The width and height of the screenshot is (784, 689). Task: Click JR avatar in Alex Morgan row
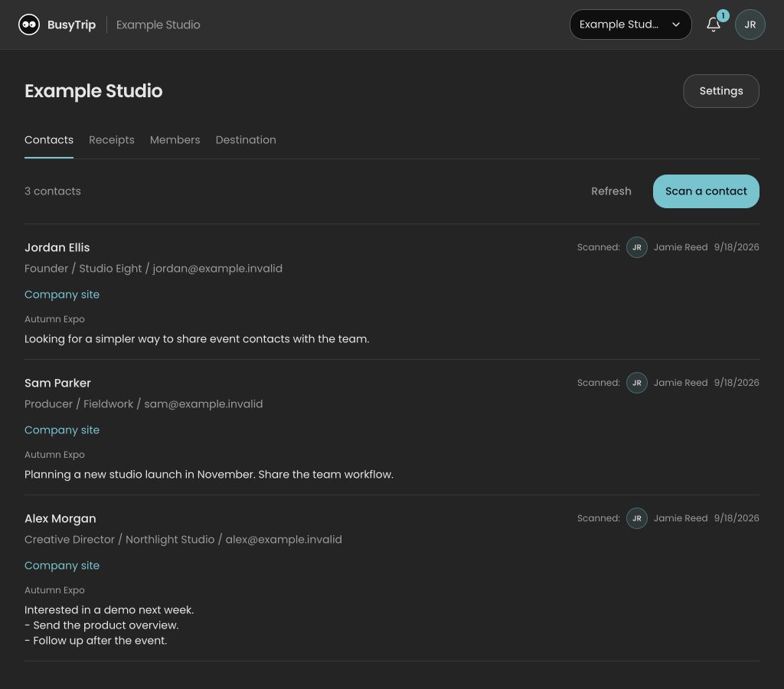636,518
